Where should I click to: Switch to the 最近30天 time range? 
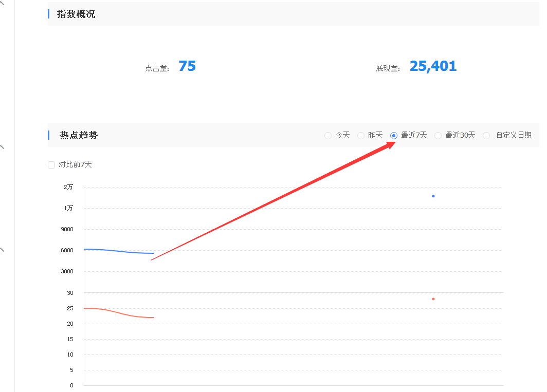point(438,136)
